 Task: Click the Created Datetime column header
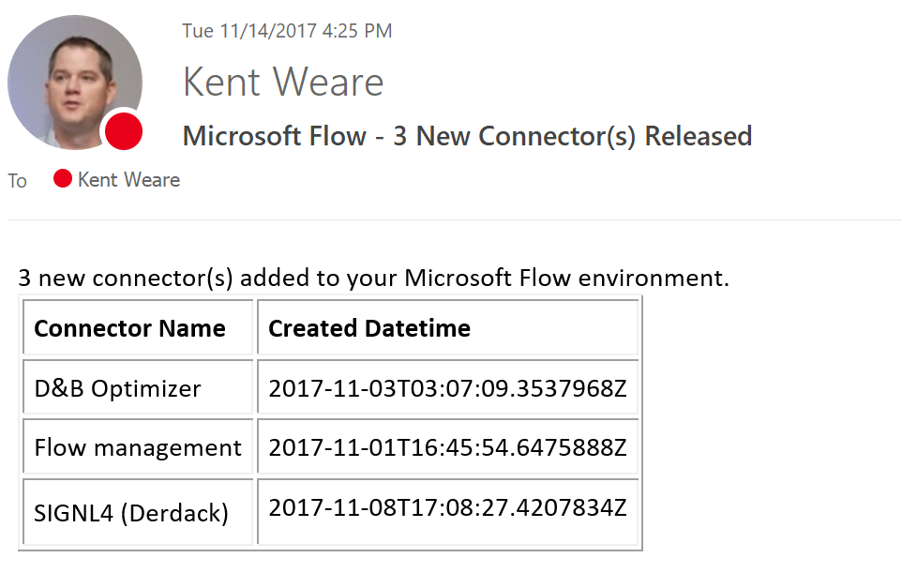(x=369, y=328)
